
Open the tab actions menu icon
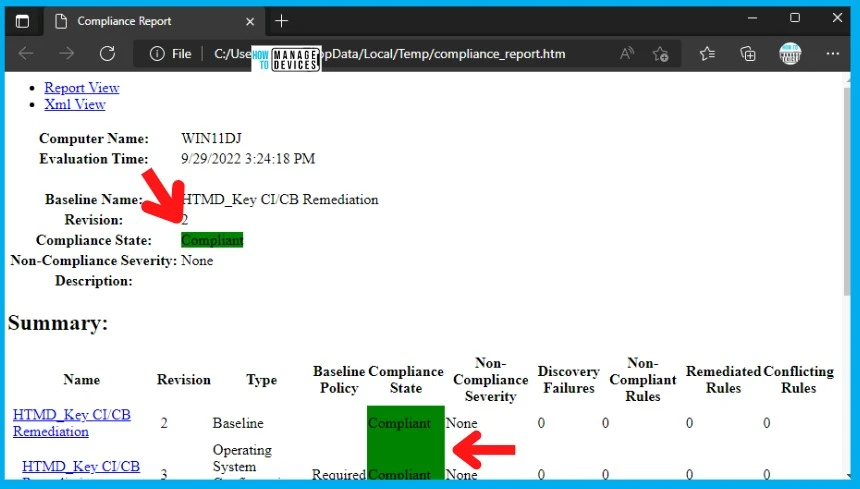tap(22, 21)
